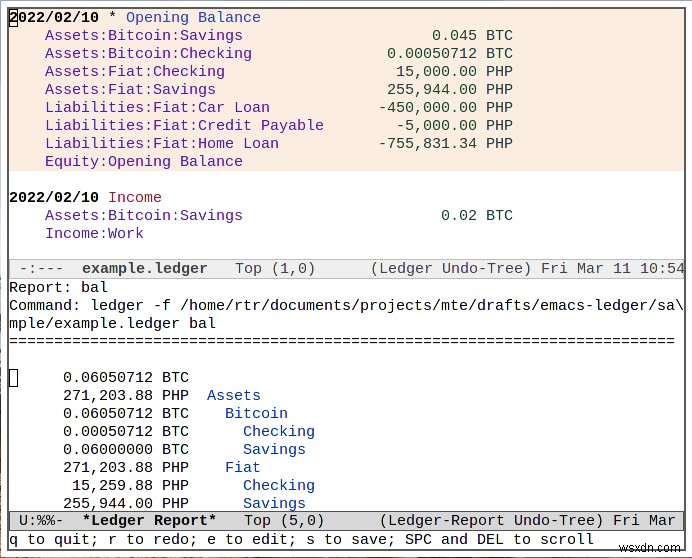Screen dimensions: 692x558
Task: Click '(Ledger-Report Undo-Tree)' mode indicator
Action: (491, 520)
